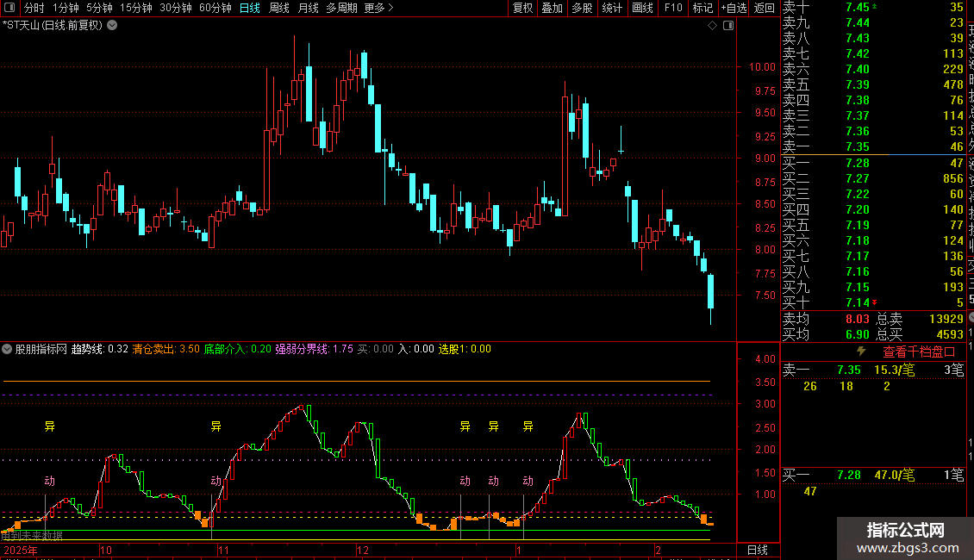Select the 日线 daily tab in the top bar

pos(250,8)
